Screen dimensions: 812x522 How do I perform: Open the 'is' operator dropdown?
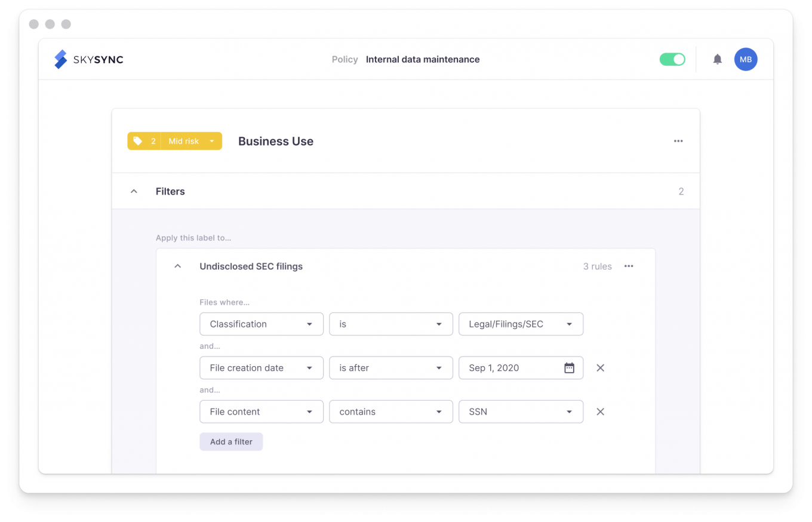[x=391, y=324]
